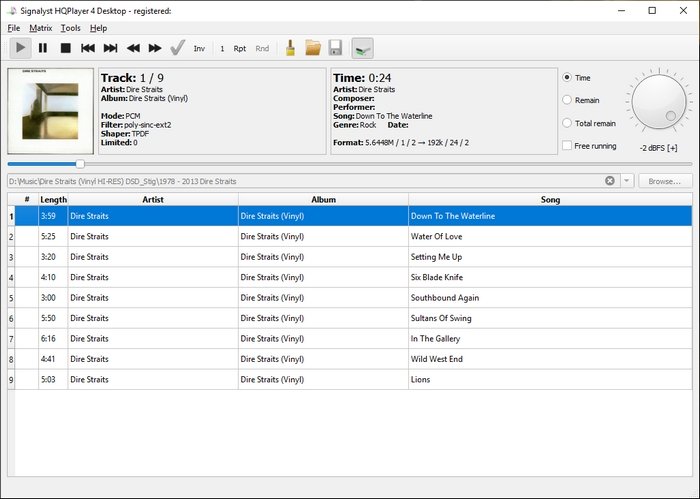
Task: Stop playback using the stop icon
Action: tap(65, 47)
